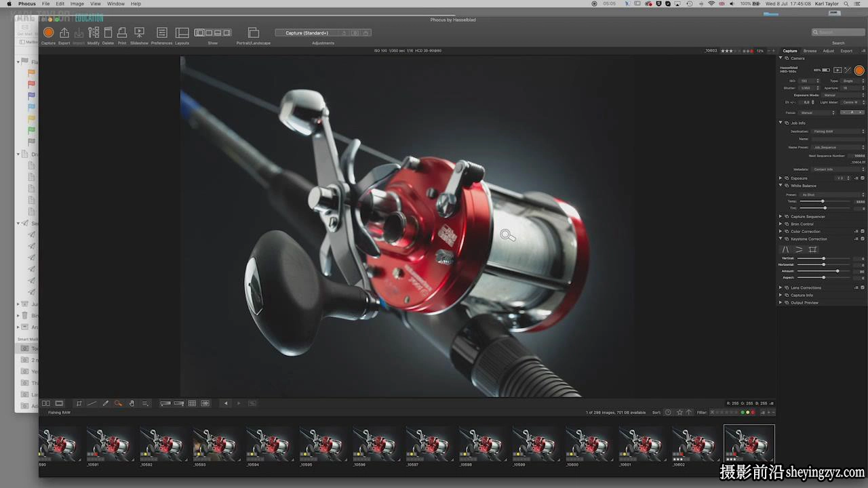This screenshot has width=868, height=488.
Task: Switch to compare two-up view icon
Action: tap(46, 403)
